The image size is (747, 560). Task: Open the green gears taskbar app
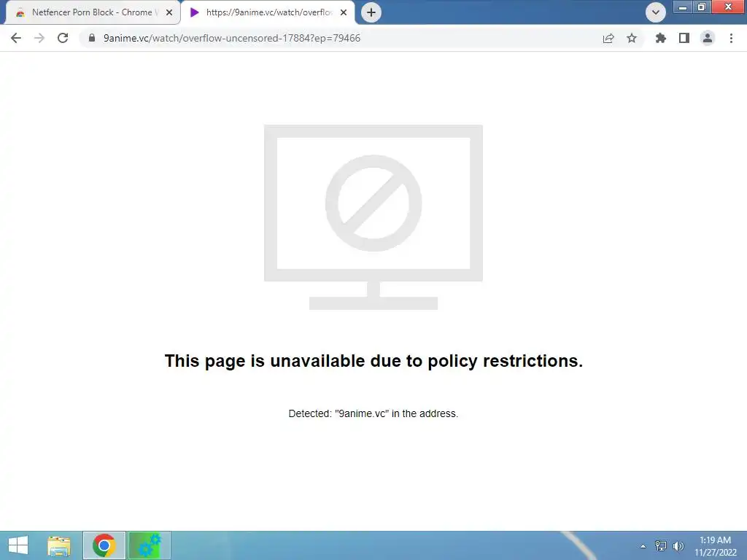click(149, 545)
